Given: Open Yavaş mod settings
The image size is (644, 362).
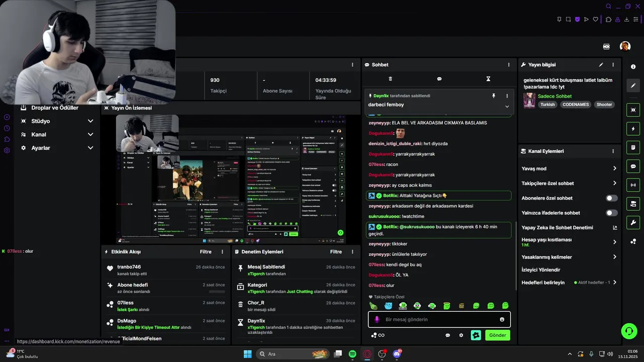Looking at the screenshot, I should point(569,168).
